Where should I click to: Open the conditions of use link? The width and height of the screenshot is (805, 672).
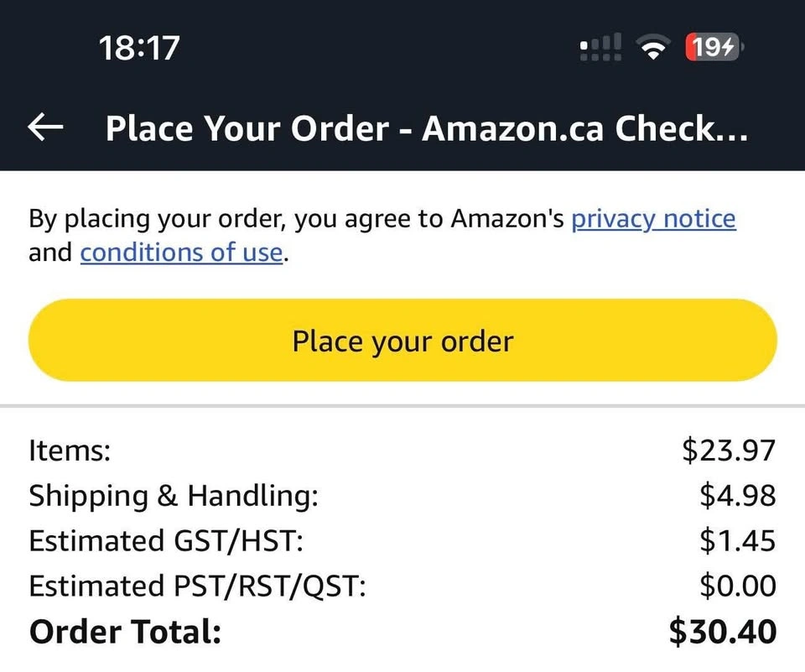(x=181, y=253)
